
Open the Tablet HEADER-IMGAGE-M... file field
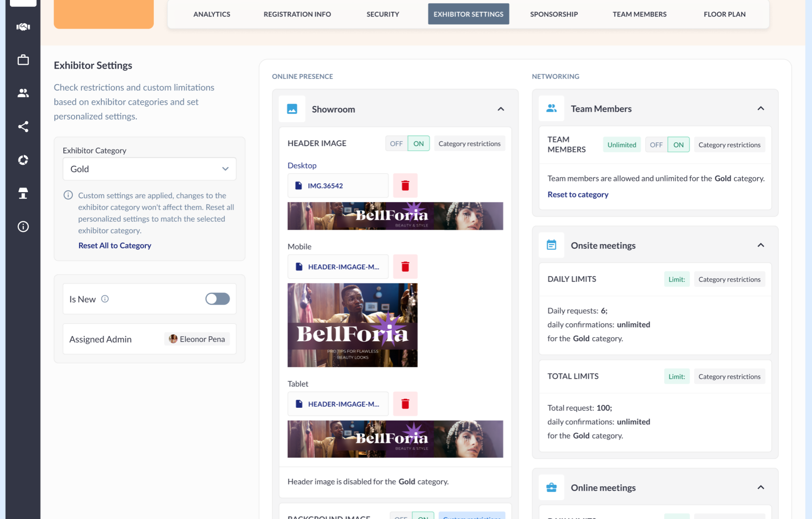click(338, 404)
